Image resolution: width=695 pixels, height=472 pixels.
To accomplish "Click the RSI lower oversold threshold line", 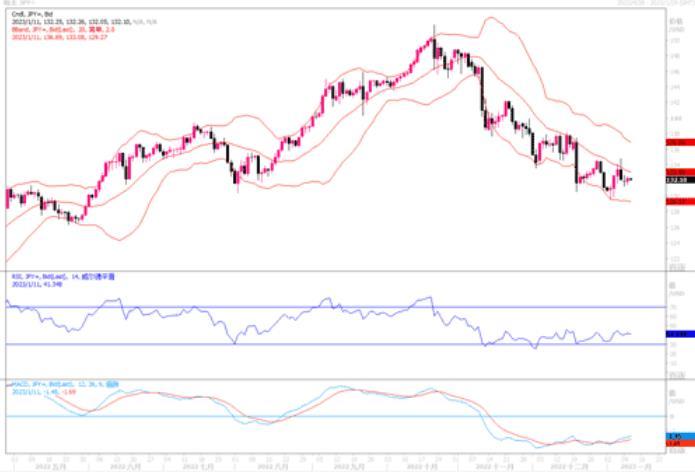I will coord(300,345).
